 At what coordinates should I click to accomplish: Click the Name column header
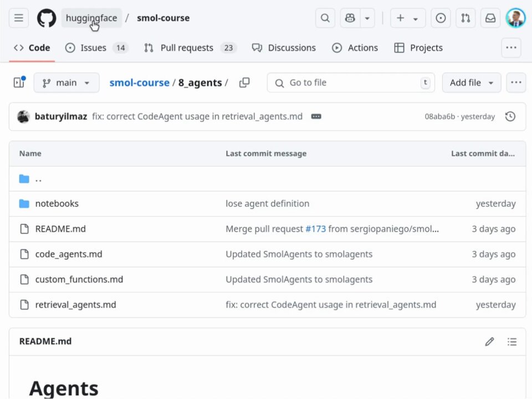pos(30,154)
